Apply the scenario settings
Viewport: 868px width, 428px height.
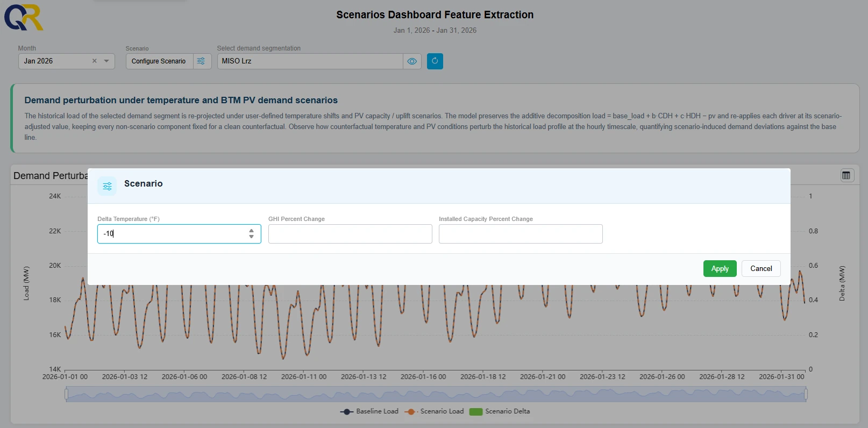720,269
